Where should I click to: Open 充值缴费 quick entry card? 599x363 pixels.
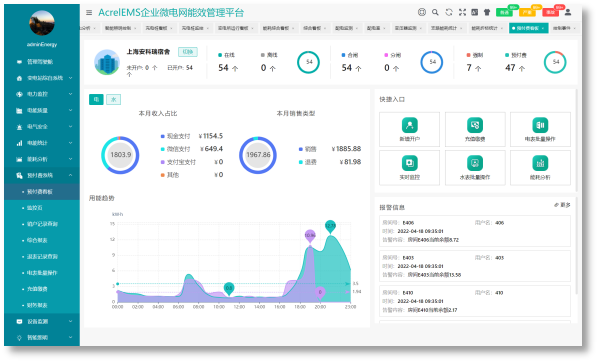click(x=475, y=129)
